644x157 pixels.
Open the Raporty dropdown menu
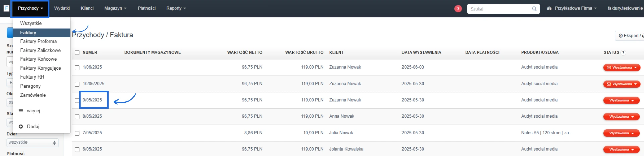(x=176, y=8)
